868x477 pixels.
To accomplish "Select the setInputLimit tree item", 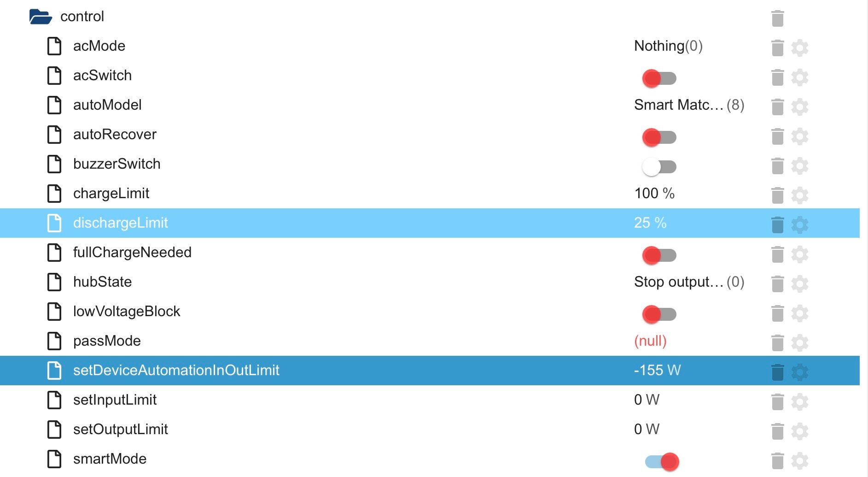I will pos(115,400).
